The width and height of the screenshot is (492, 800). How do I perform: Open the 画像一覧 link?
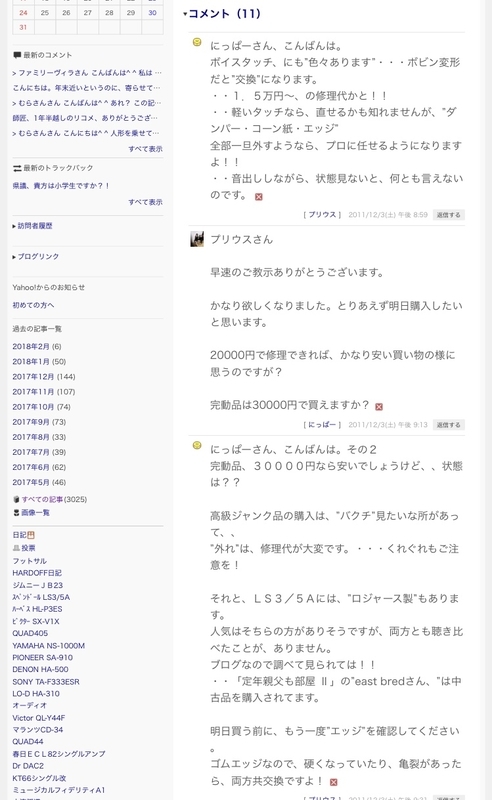point(35,512)
